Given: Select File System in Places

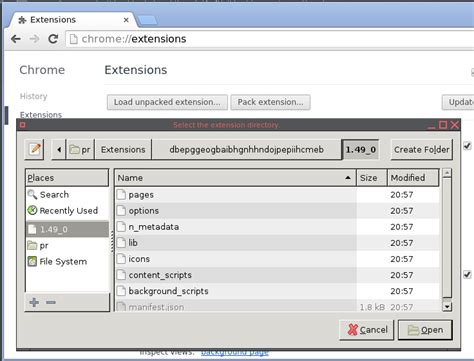Looking at the screenshot, I should point(67,262).
